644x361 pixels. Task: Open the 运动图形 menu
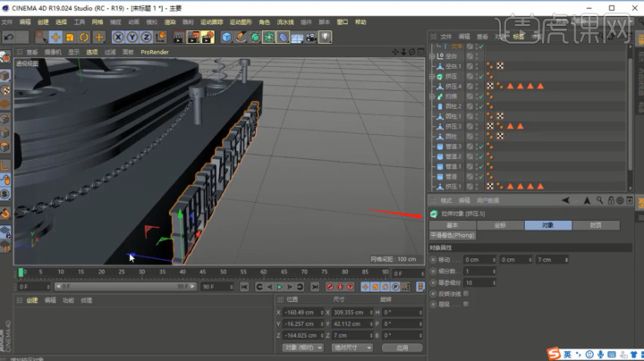pos(241,21)
